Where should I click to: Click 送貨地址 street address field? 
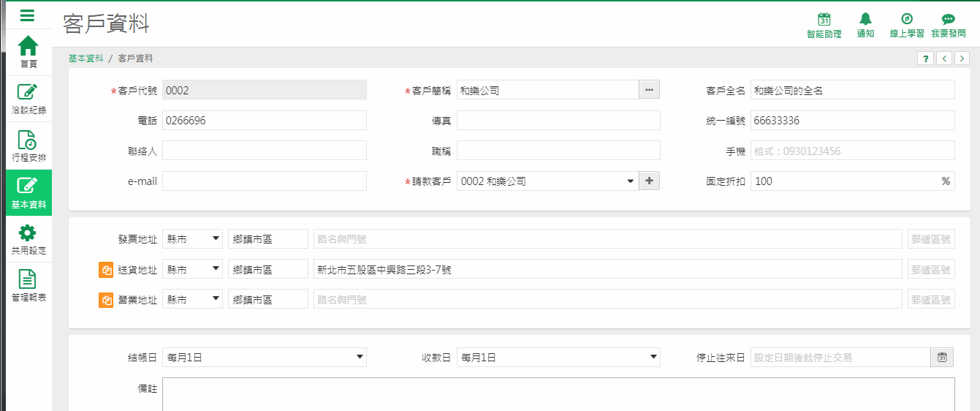pyautogui.click(x=608, y=269)
